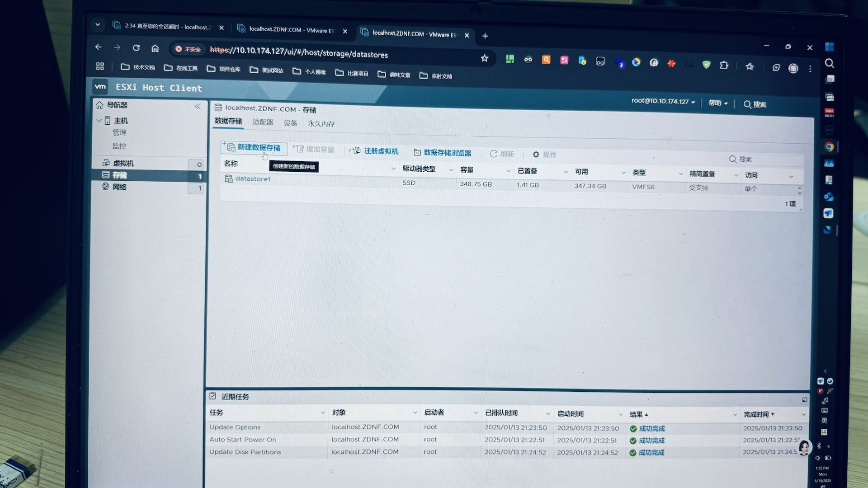Click the Refresh storage list icon
Image resolution: width=868 pixels, height=488 pixels.
494,154
